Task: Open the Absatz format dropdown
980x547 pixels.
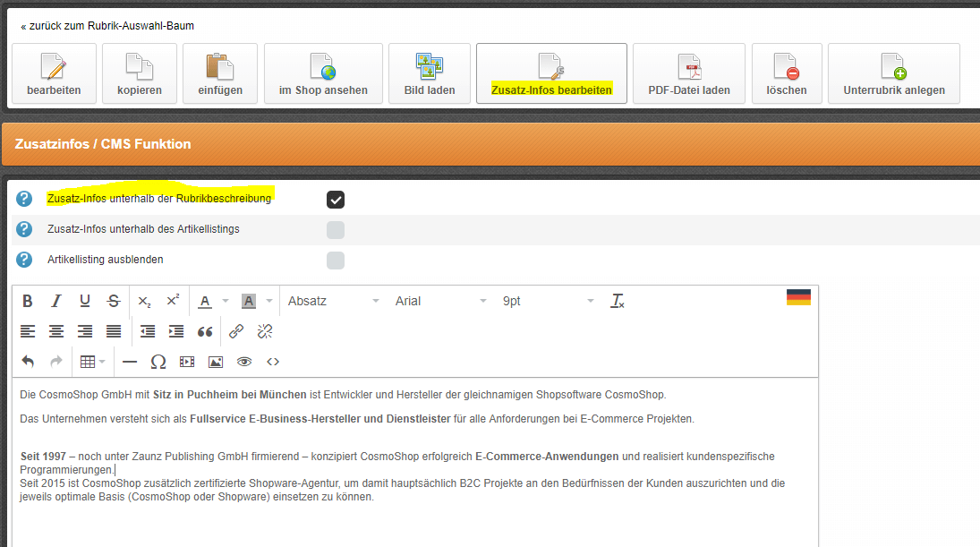Action: (333, 302)
